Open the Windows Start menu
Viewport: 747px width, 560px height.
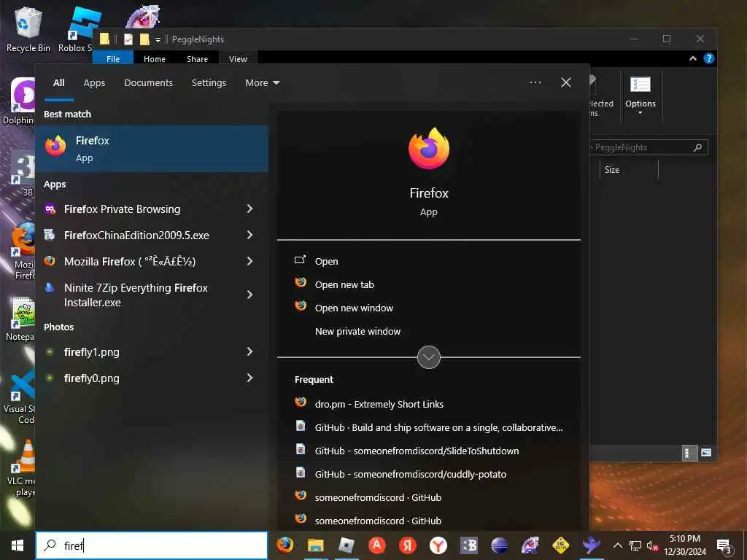click(x=18, y=545)
